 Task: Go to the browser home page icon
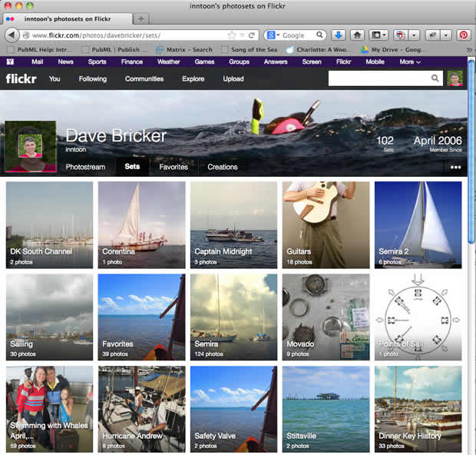point(357,35)
